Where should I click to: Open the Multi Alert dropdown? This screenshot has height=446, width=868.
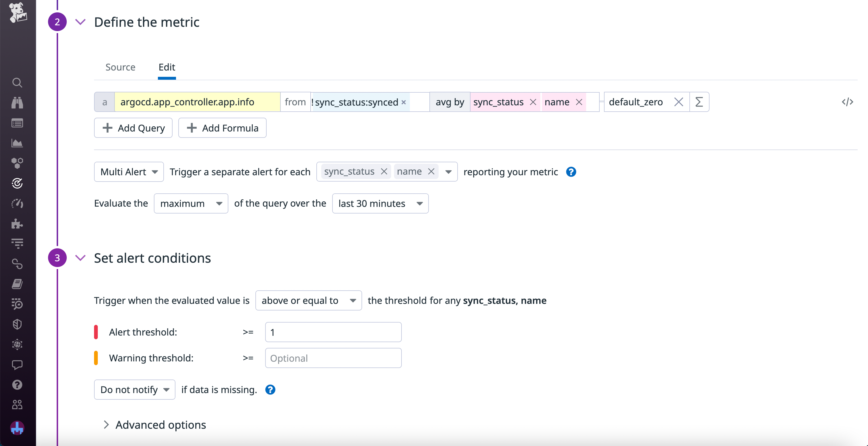129,172
